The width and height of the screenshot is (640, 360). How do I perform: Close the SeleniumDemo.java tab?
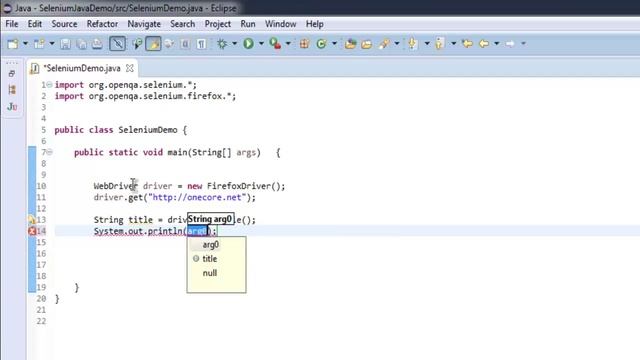pos(129,68)
